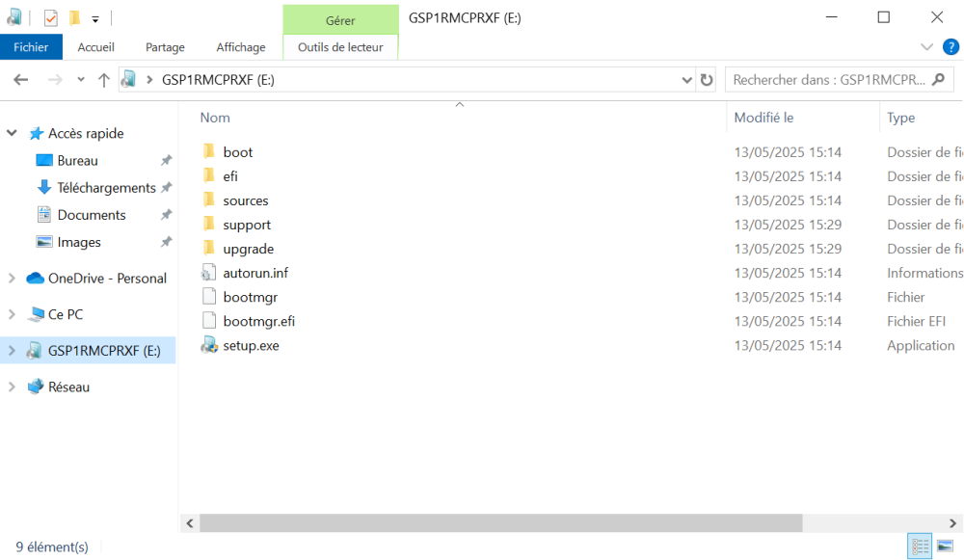Open the address bar dropdown arrow
This screenshot has width=964, height=560.
pos(685,79)
